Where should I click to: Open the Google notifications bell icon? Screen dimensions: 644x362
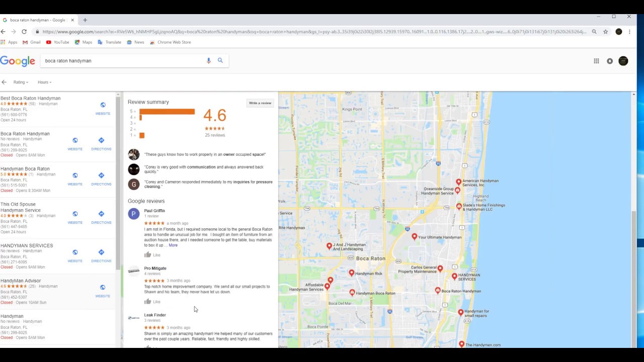(x=610, y=61)
